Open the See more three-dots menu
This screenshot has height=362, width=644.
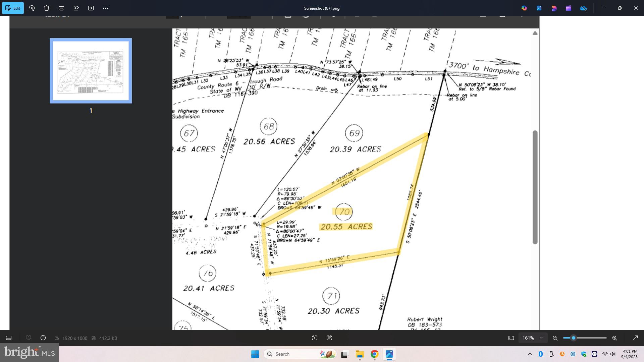(x=106, y=8)
